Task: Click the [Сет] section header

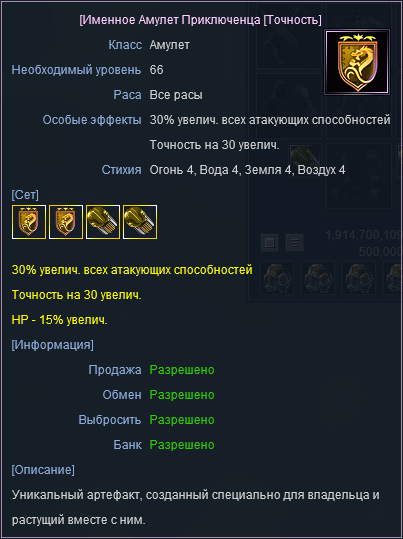Action: (25, 195)
